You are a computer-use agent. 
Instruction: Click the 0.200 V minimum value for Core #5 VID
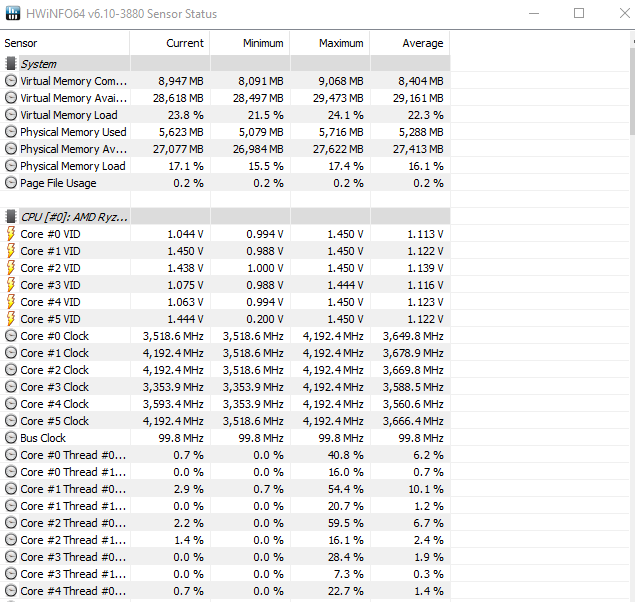265,319
